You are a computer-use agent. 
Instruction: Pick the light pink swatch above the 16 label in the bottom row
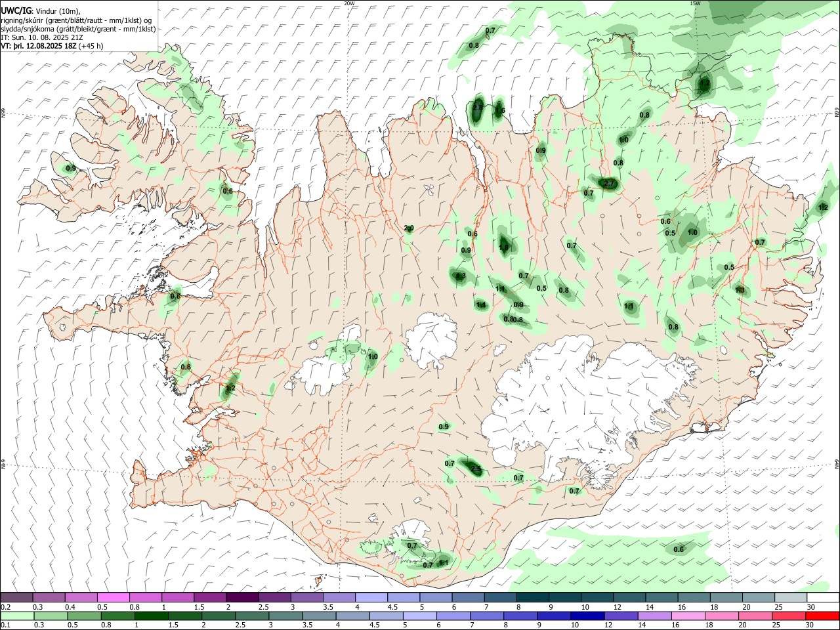click(688, 616)
